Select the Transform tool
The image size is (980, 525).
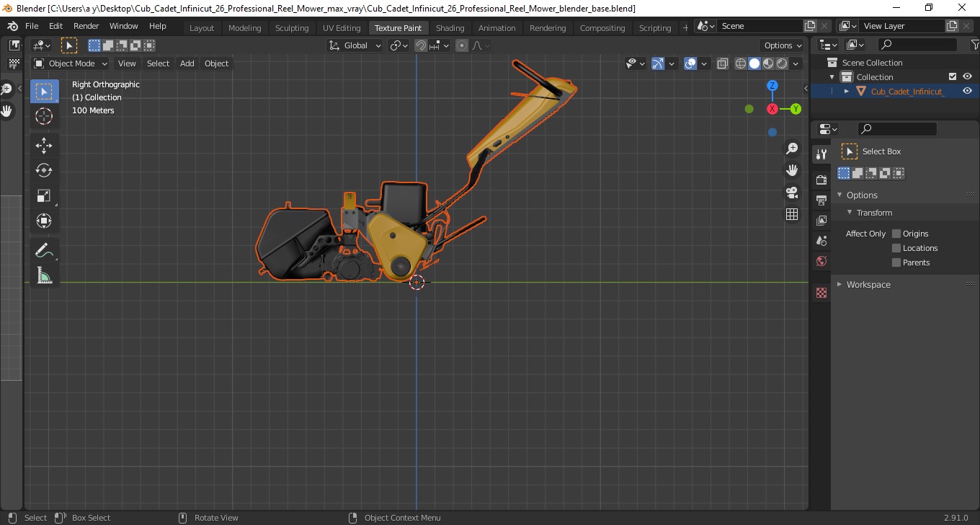coord(44,221)
